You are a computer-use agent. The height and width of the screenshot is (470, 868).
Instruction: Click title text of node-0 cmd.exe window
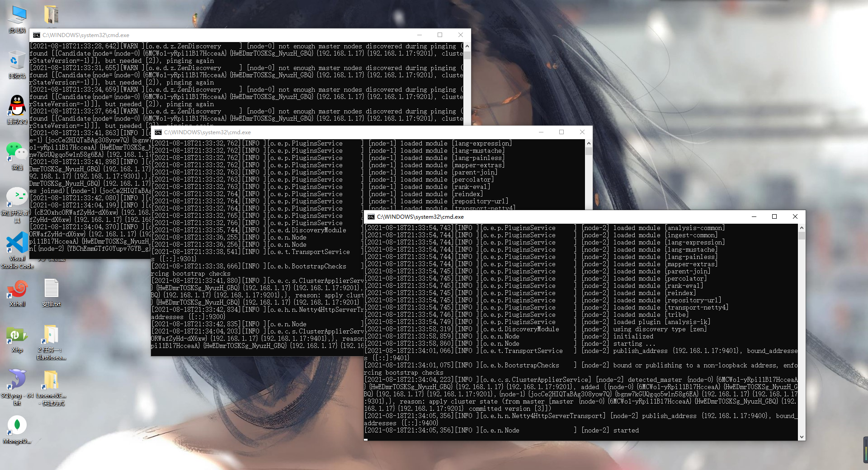86,35
